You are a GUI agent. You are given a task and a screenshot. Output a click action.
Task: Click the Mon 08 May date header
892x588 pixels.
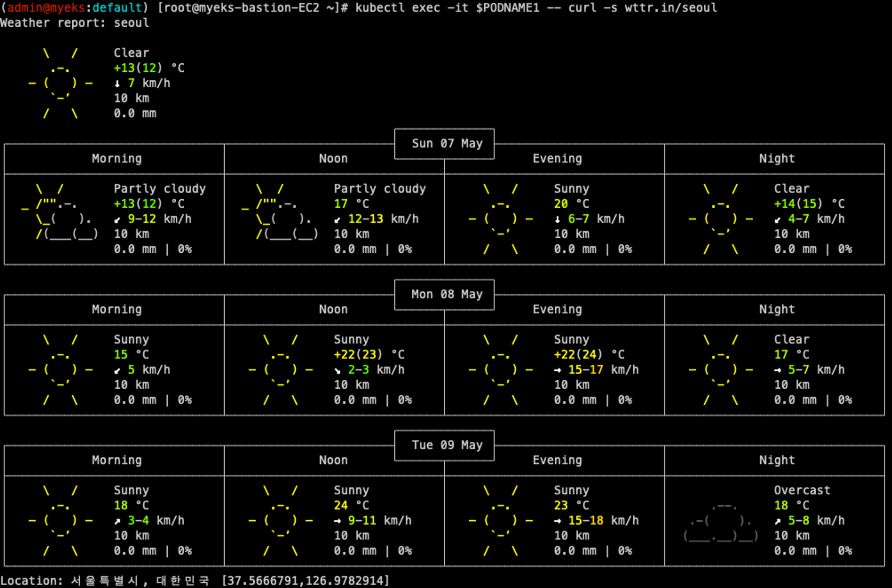447,294
